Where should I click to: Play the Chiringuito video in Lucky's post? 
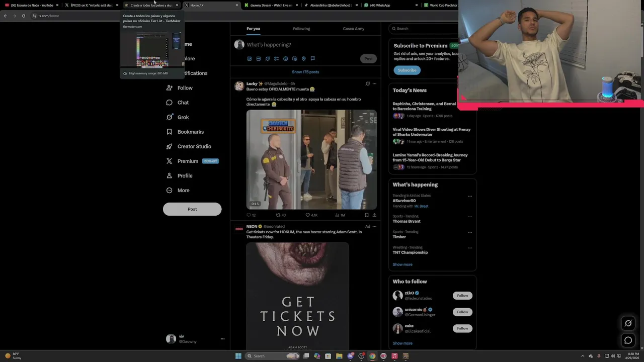(311, 159)
